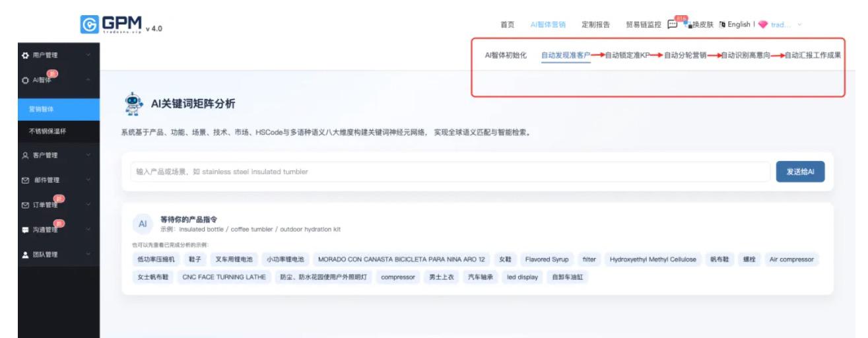
Task: Switch to 自动锁定准KP step tab
Action: pyautogui.click(x=628, y=55)
